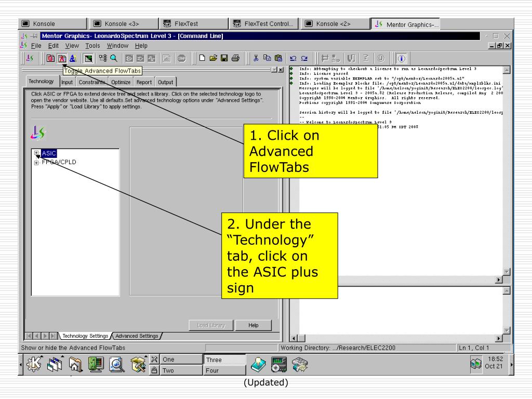The height and width of the screenshot is (399, 532).
Task: Switch to virtual desktop Four
Action: (x=224, y=370)
